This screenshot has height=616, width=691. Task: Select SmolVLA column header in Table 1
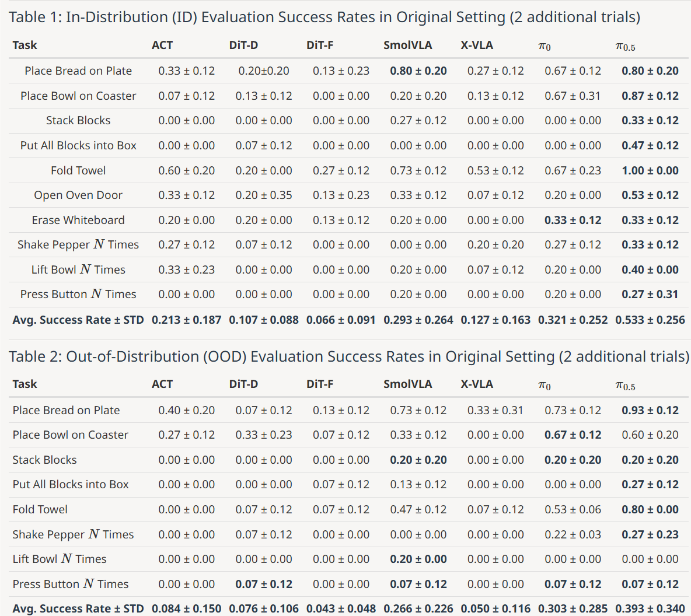407,45
